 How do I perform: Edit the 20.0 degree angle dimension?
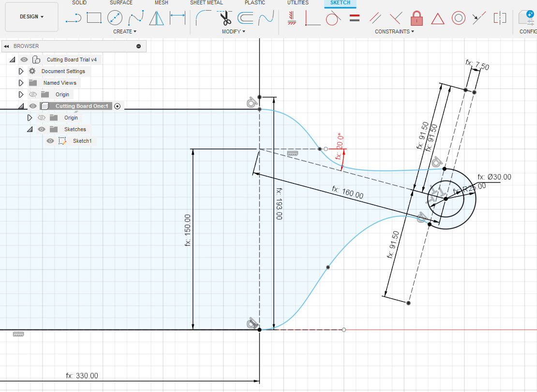pos(339,149)
